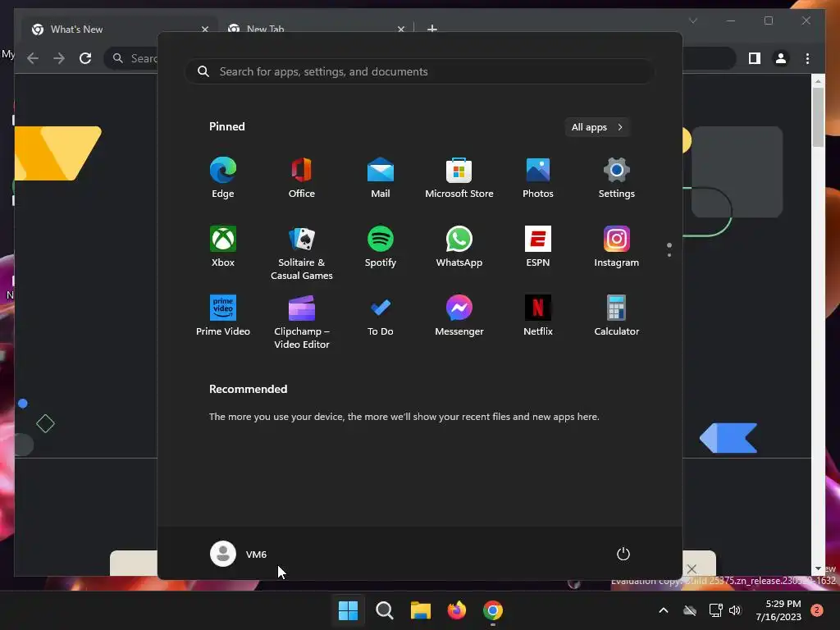Open Microsoft Store app
Viewport: 840px width, 630px height.
[x=459, y=178]
